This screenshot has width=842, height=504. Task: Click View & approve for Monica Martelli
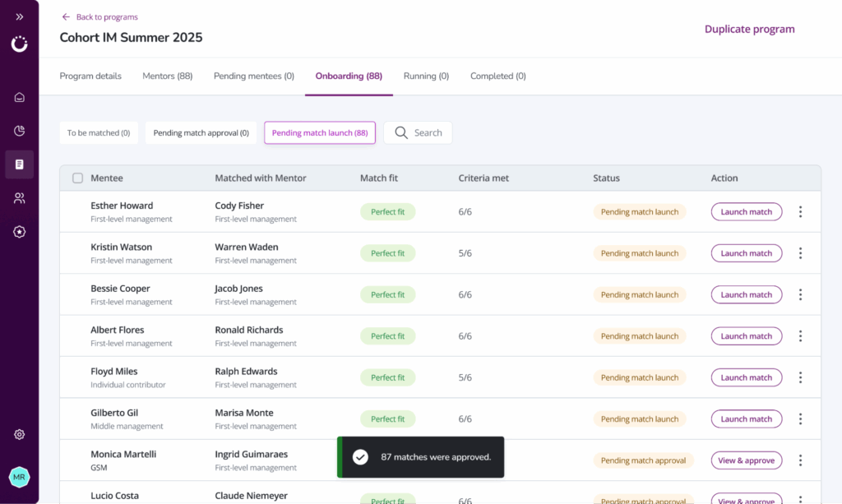[747, 460]
